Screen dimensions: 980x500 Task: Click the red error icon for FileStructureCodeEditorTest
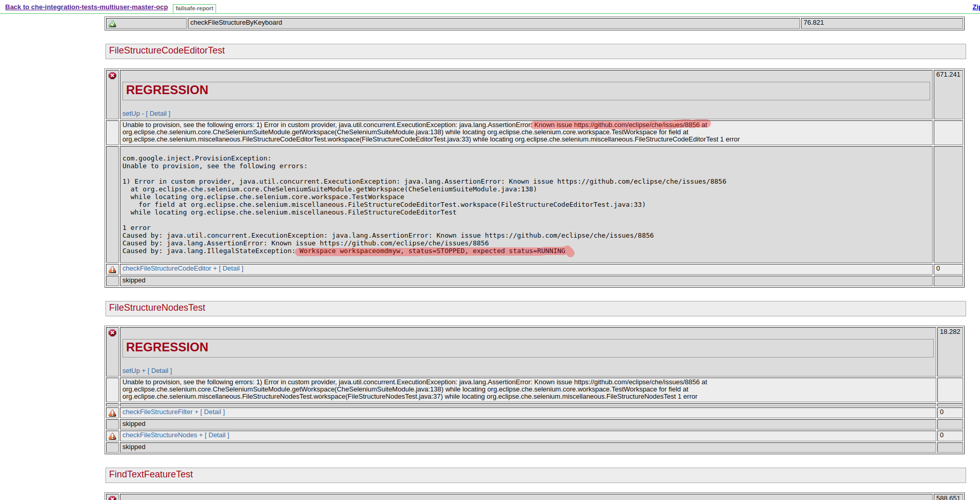113,76
